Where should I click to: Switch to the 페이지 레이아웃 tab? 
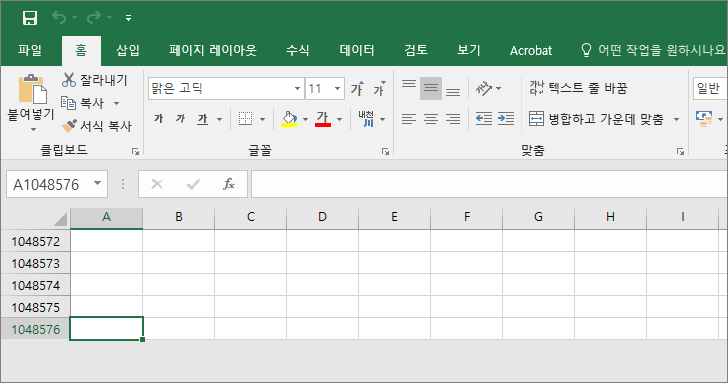tap(213, 50)
